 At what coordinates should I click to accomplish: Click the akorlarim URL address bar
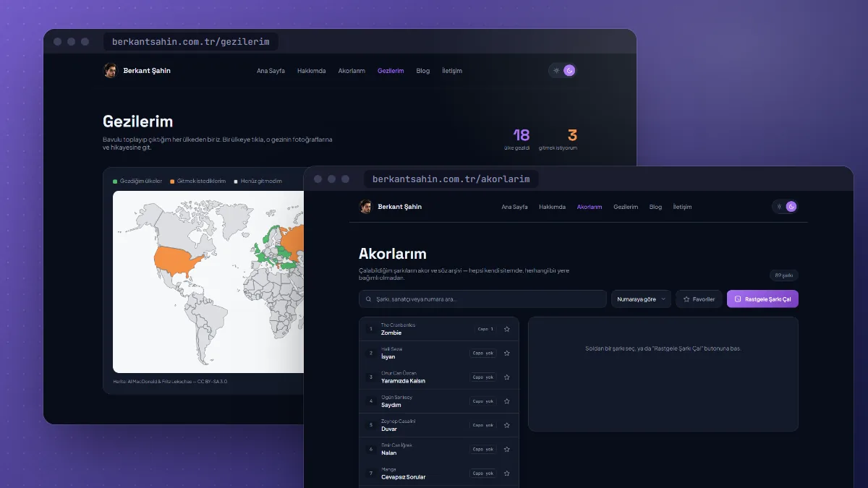451,179
